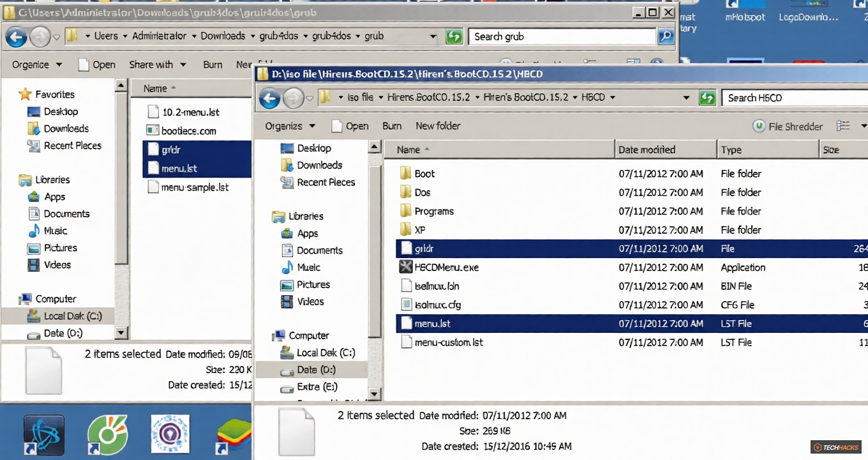Sort by Name column in grub window

point(191,89)
